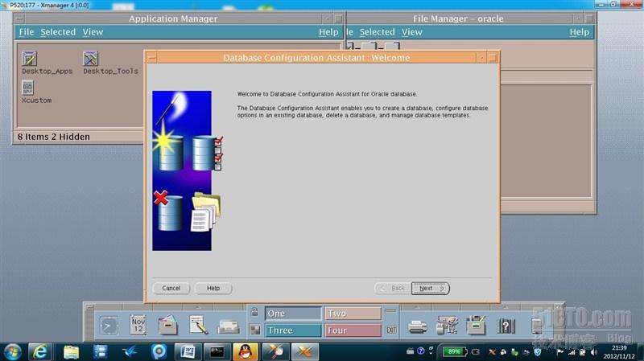The height and width of the screenshot is (361, 644).
Task: Click the small grid icon below the lock
Action: click(x=255, y=330)
